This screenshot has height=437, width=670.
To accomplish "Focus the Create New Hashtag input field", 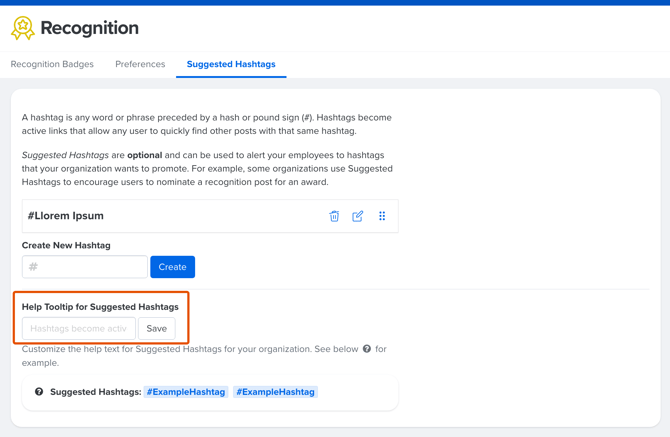I will pyautogui.click(x=85, y=267).
